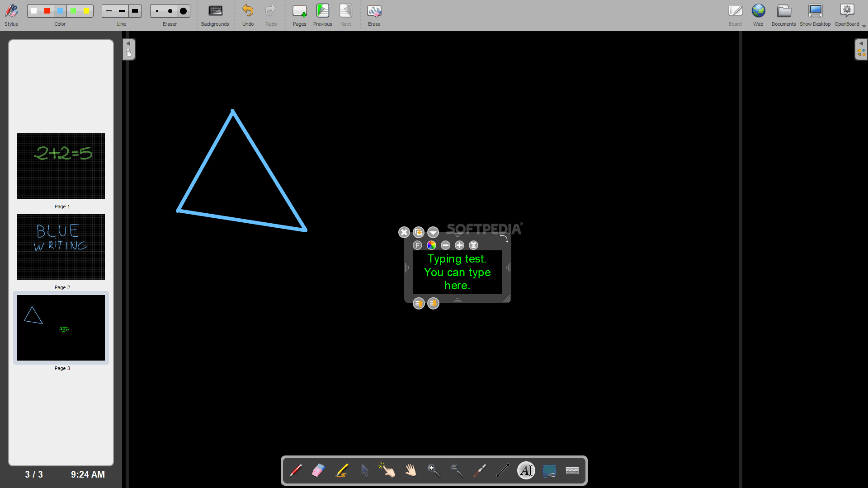
Task: Open the capture region scissors tool
Action: click(x=549, y=470)
